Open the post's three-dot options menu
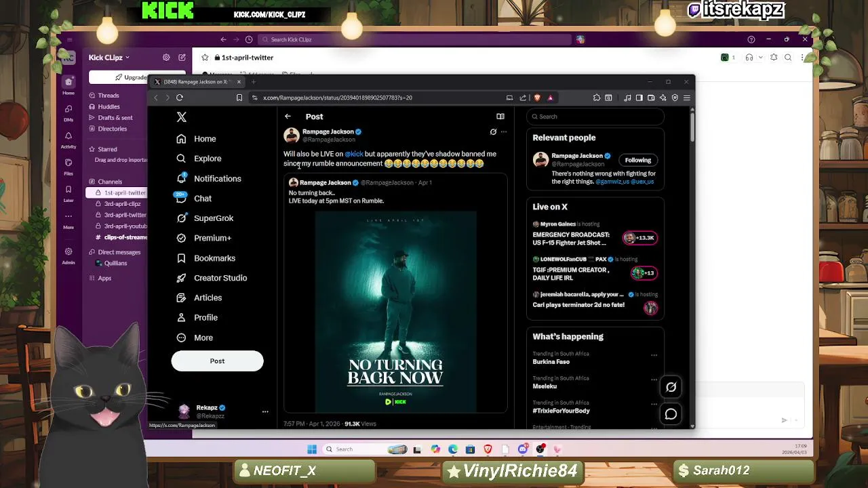 click(x=503, y=132)
